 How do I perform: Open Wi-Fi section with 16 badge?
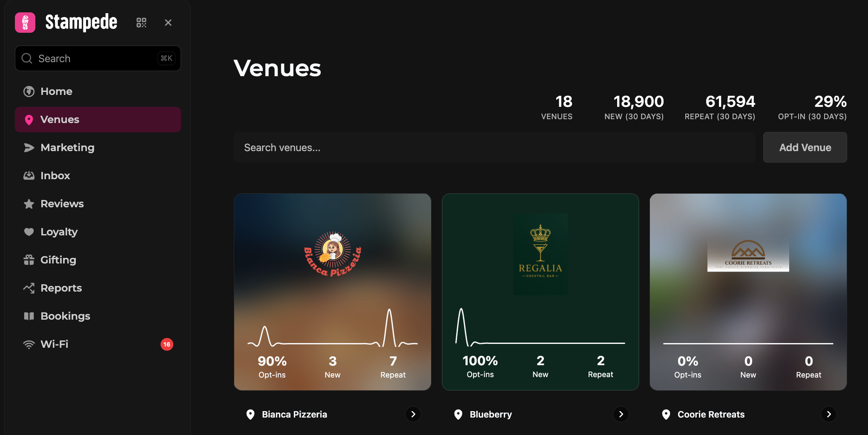55,344
